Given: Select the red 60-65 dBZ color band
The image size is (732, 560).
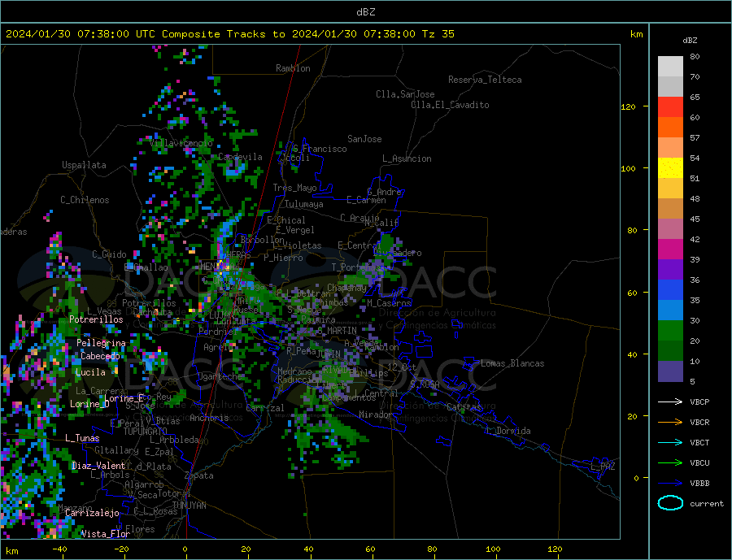Looking at the screenshot, I should (670, 106).
